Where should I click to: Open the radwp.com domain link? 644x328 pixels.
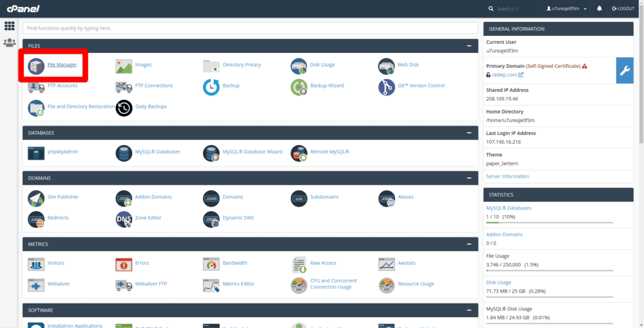[x=504, y=75]
